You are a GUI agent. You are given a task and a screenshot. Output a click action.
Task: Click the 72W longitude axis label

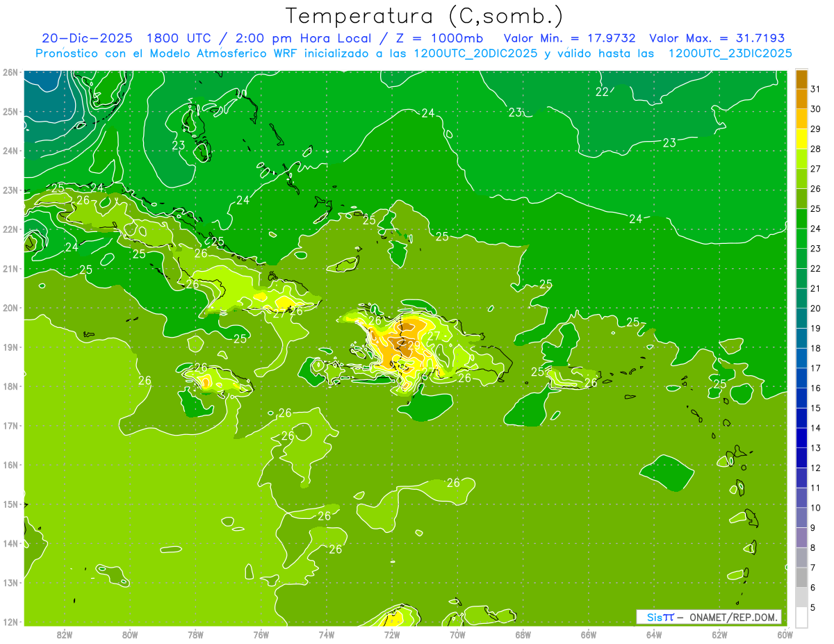pyautogui.click(x=392, y=634)
